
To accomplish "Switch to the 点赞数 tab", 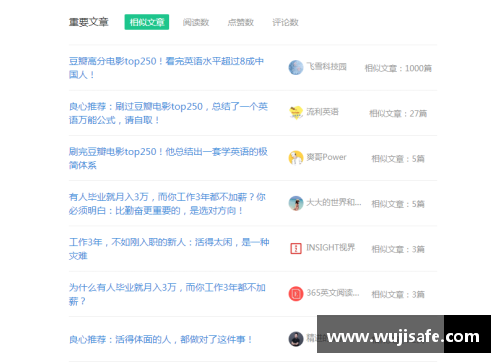I will 241,22.
